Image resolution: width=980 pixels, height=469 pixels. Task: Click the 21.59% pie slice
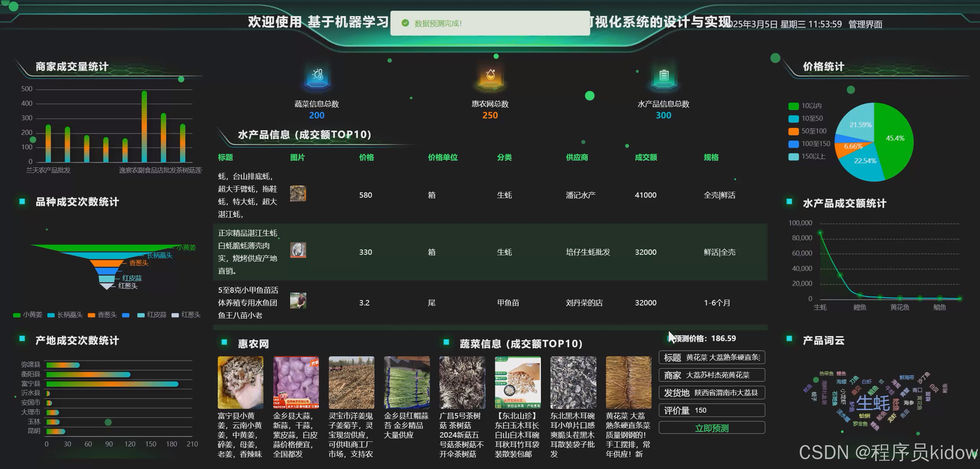[x=860, y=125]
